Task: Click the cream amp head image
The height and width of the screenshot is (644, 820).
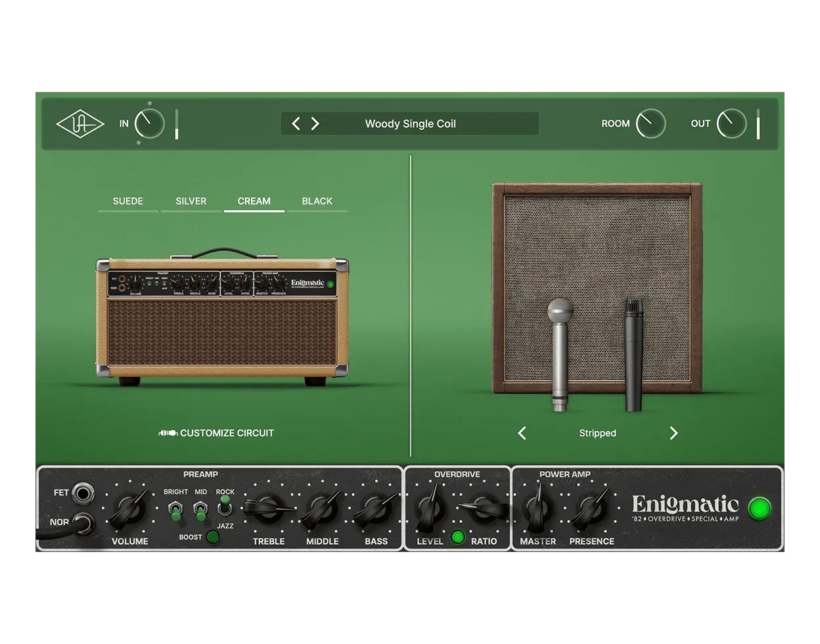Action: click(222, 317)
